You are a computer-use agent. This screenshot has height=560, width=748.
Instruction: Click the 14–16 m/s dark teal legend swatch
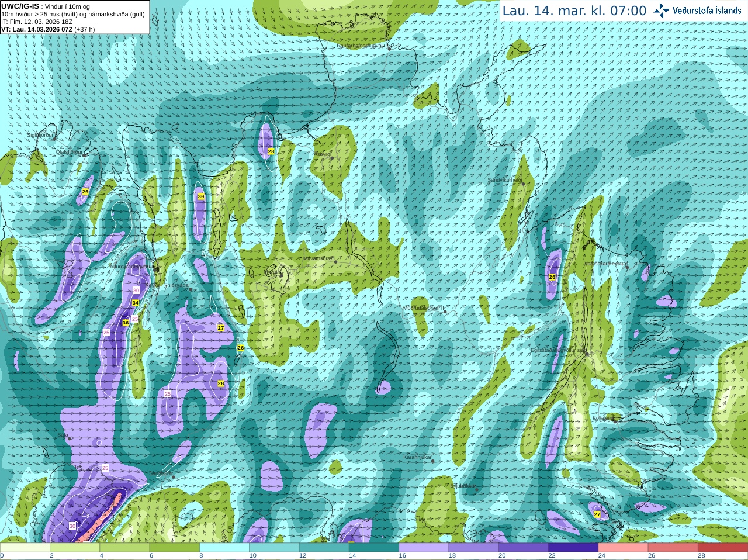(x=374, y=548)
